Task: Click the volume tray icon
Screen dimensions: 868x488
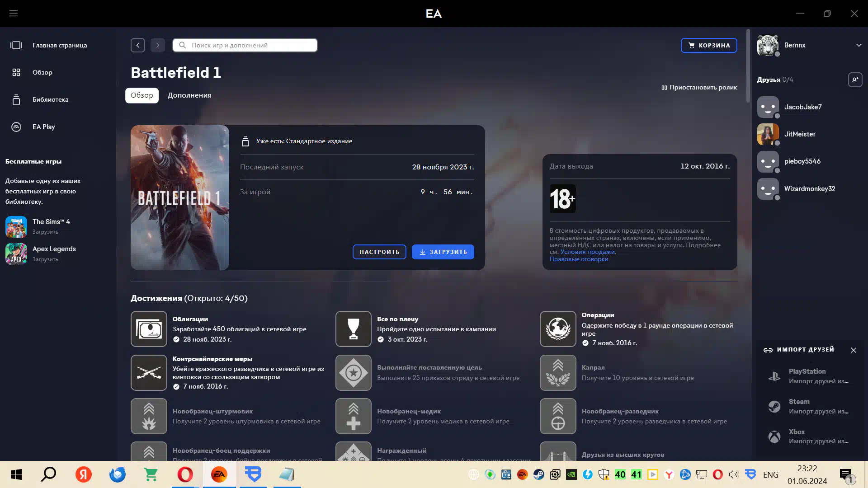Action: [x=733, y=474]
